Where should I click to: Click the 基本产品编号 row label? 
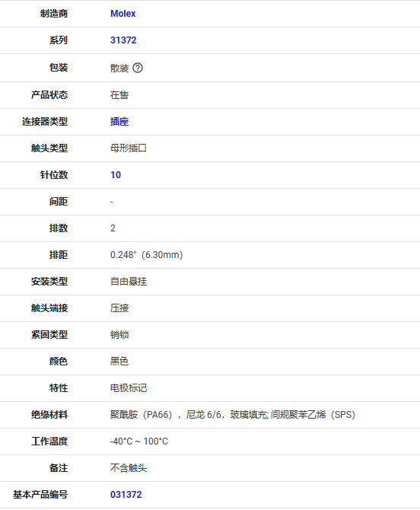pyautogui.click(x=40, y=495)
